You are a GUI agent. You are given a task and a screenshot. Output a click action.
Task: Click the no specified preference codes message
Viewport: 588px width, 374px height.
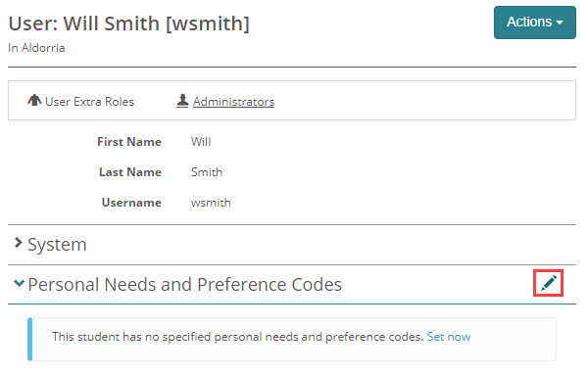[x=238, y=337]
